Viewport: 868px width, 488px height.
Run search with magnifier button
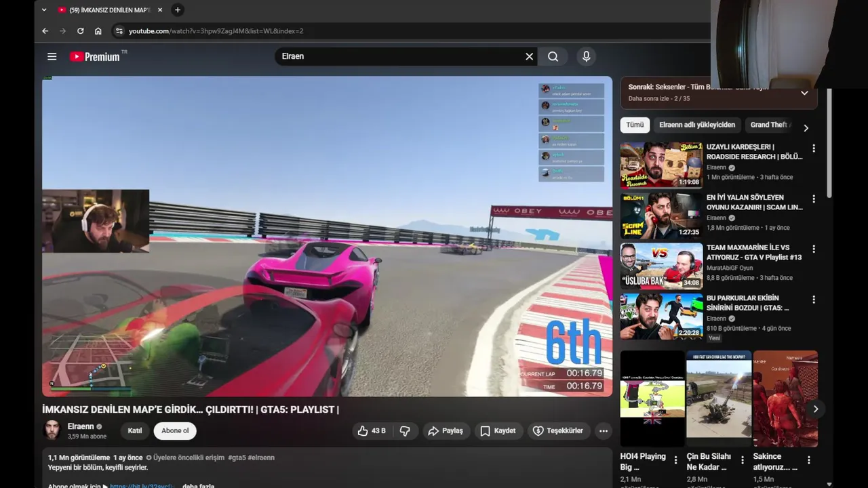click(553, 56)
